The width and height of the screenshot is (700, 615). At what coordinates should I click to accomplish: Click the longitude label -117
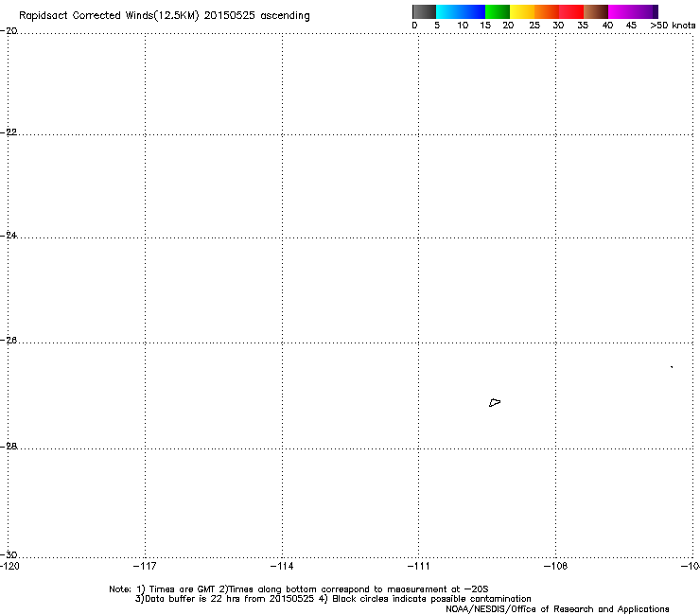[145, 567]
